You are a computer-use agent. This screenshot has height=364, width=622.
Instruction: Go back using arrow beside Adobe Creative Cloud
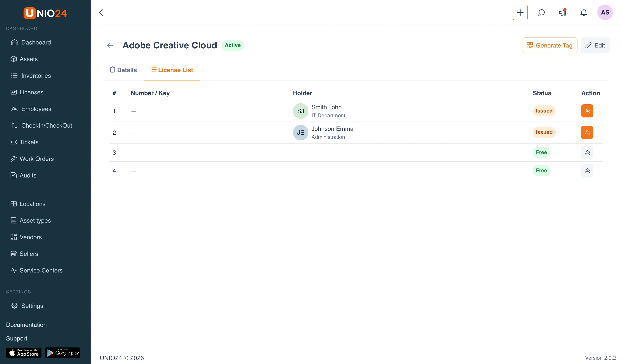(x=110, y=45)
